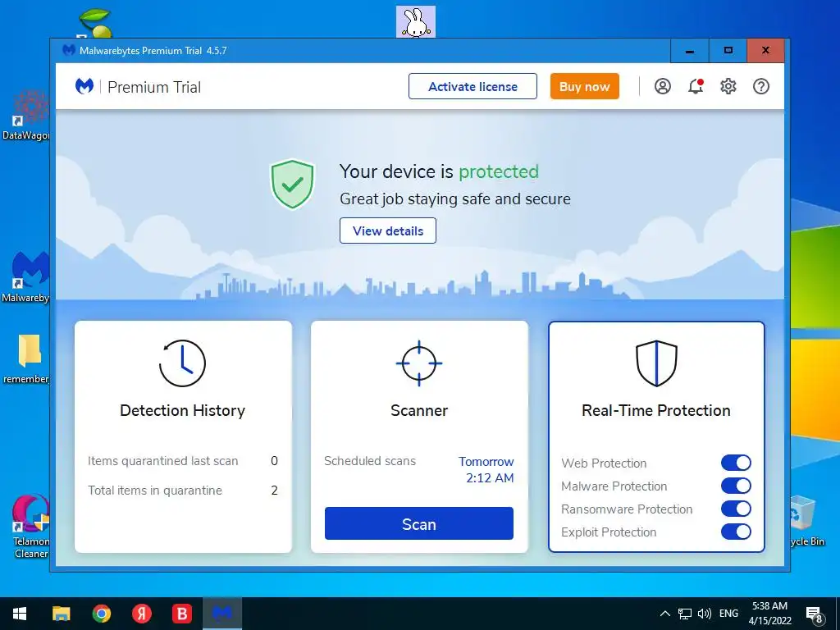Open the Tomorrow 2:12 AM scheduled scan link
Screen dimensions: 840x630
[486, 469]
